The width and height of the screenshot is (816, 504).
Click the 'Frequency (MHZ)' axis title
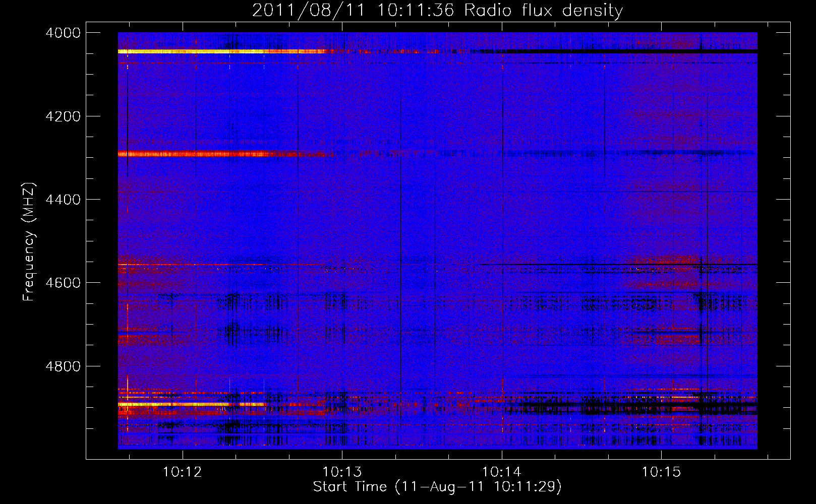coord(29,242)
